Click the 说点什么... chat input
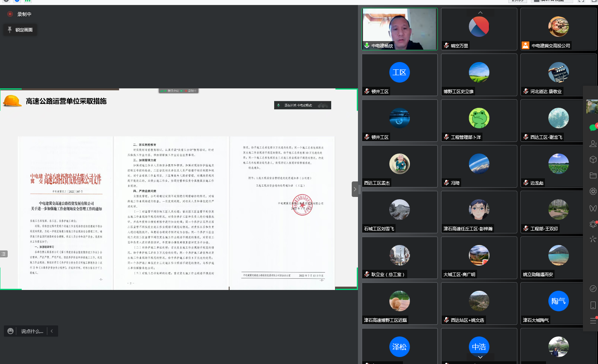Screen dimensions: 598x364 (x=32, y=331)
